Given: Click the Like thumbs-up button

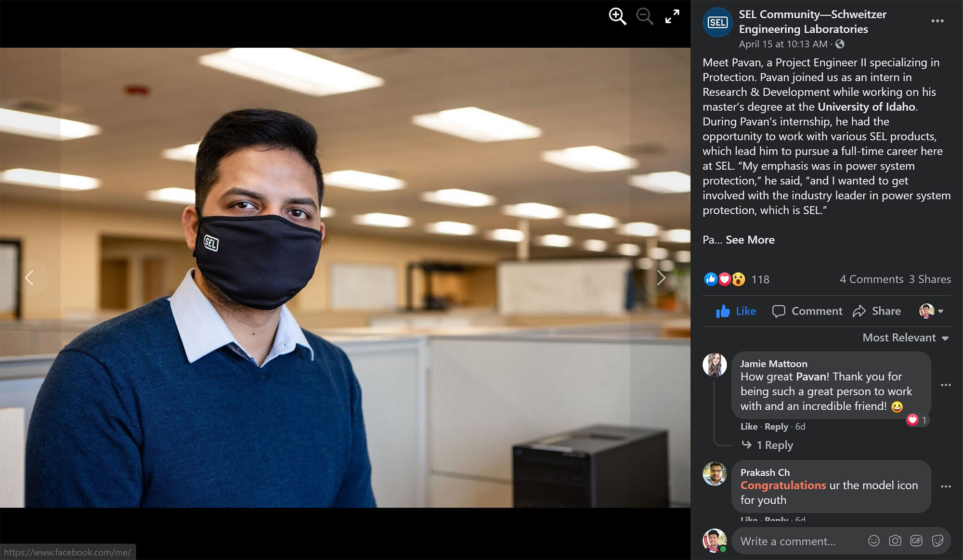Looking at the screenshot, I should click(736, 311).
